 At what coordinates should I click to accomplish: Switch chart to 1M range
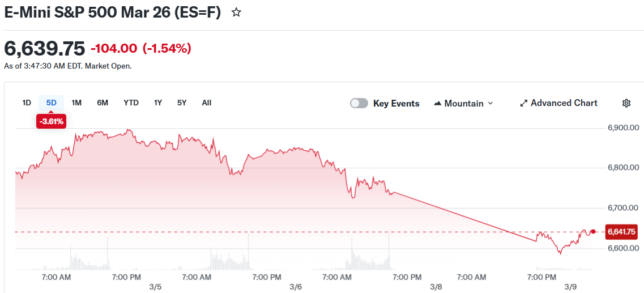76,103
